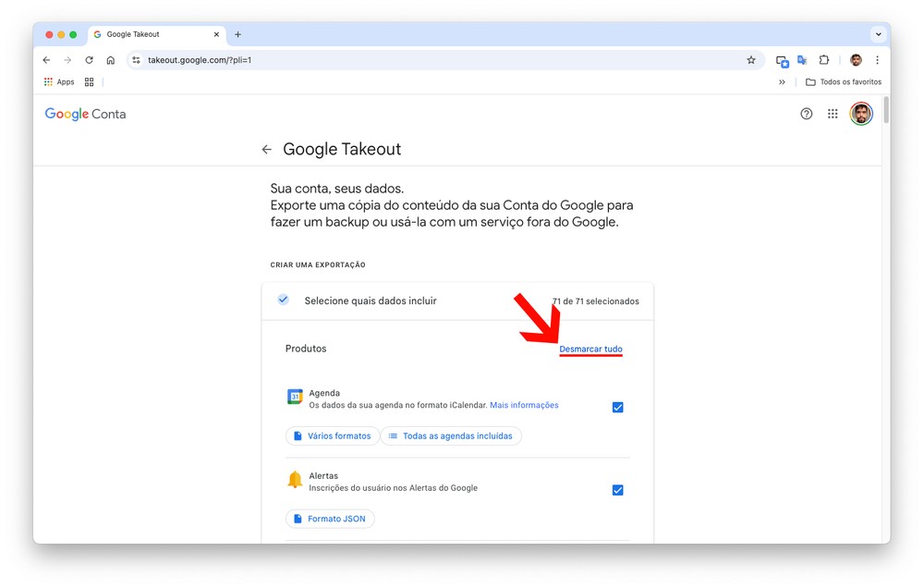This screenshot has height=588, width=924.
Task: Bookmark this page with the star icon
Action: click(x=751, y=60)
